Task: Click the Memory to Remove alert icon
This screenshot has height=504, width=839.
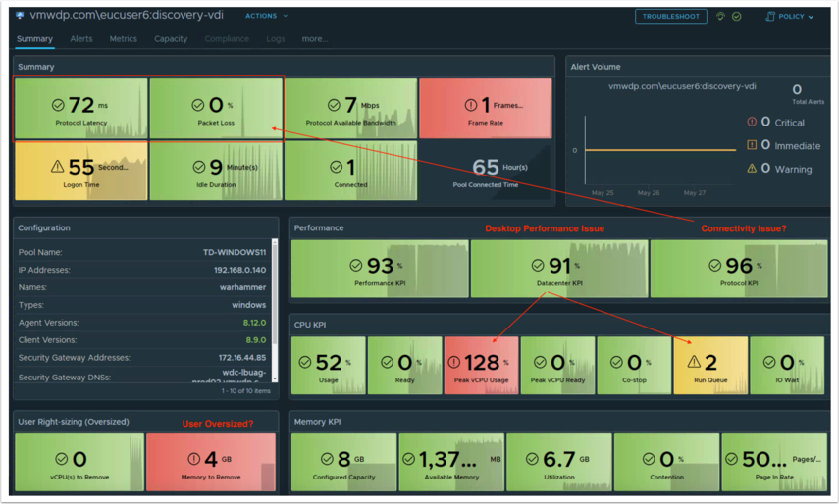Action: tap(193, 459)
